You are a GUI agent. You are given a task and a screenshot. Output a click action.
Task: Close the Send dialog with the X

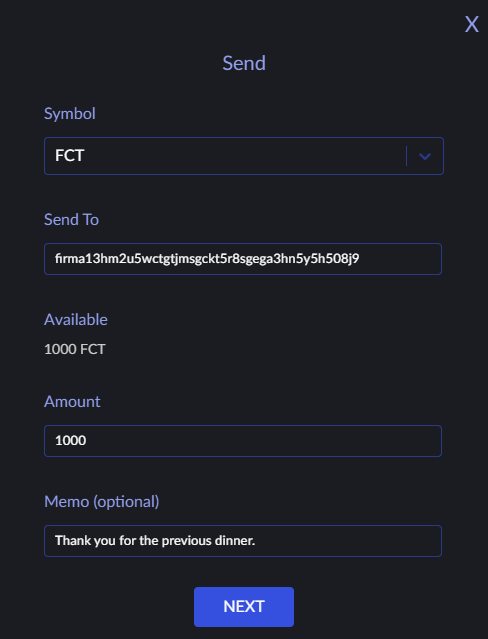[472, 24]
